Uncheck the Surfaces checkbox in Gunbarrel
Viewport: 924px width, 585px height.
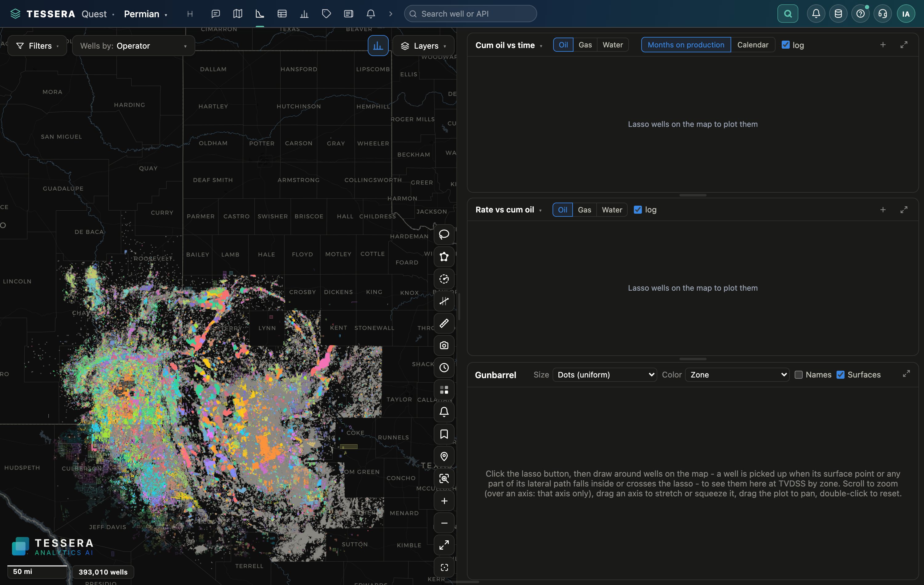[840, 375]
